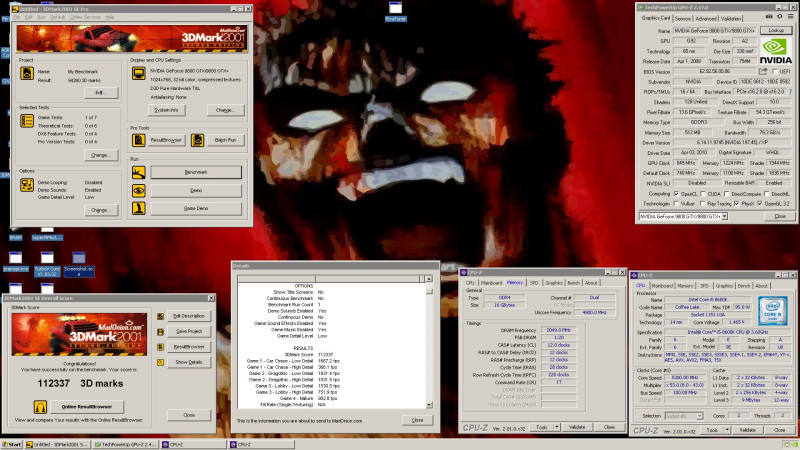
Task: Click the Batch Run button
Action: point(226,140)
